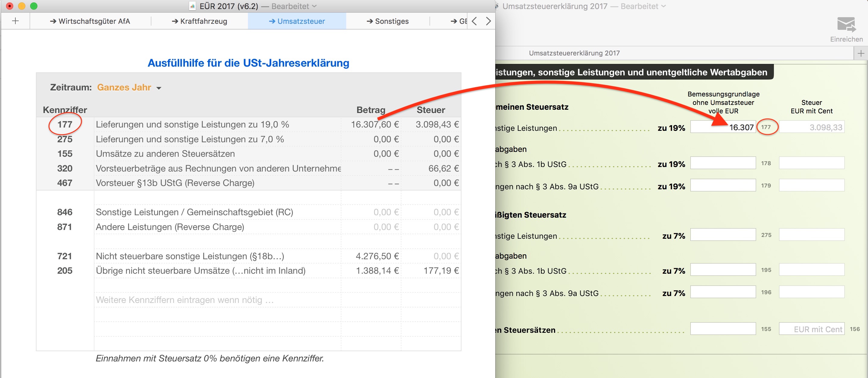Select the Umsatzsteuer tab
Image resolution: width=868 pixels, height=378 pixels.
pos(297,21)
